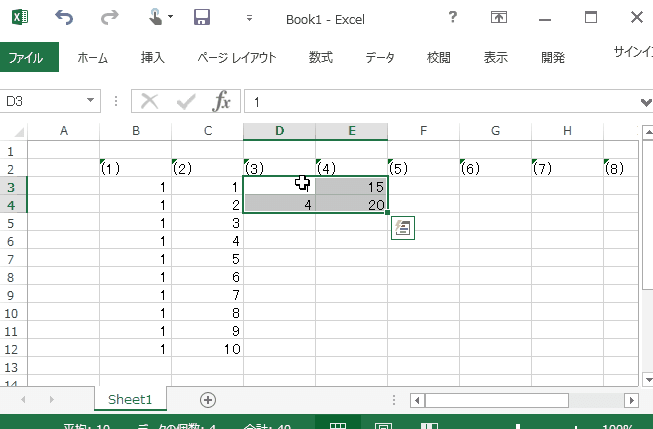The height and width of the screenshot is (429, 653).
Task: Switch to the データ tab
Action: coord(380,57)
